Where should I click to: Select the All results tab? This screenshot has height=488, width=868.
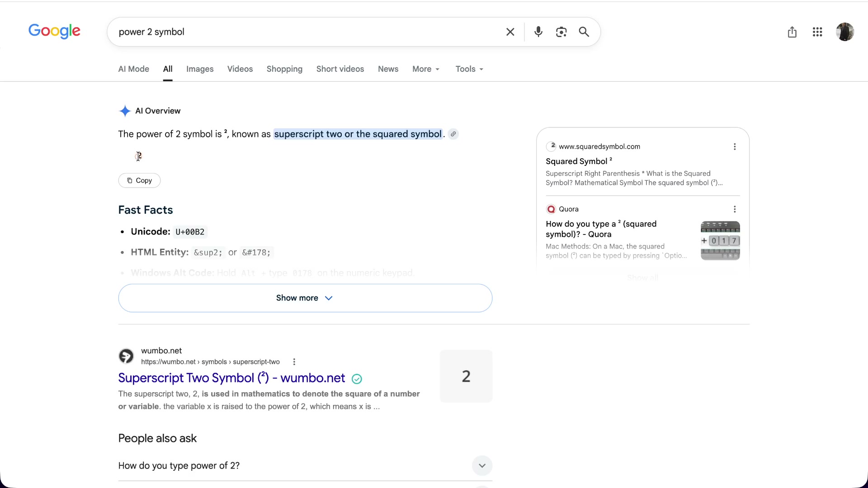coord(168,69)
